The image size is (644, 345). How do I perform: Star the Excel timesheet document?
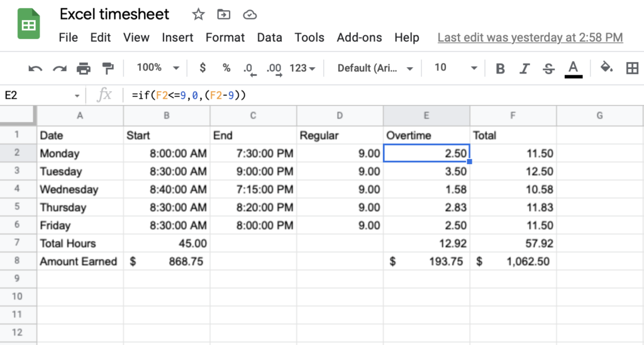click(198, 14)
